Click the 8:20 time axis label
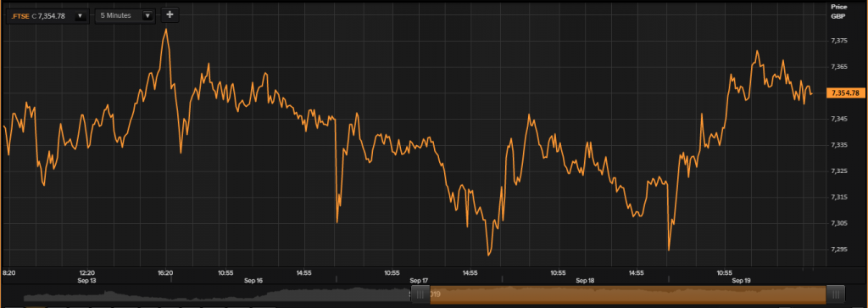Screen dimensions: 868x308 click(x=9, y=273)
